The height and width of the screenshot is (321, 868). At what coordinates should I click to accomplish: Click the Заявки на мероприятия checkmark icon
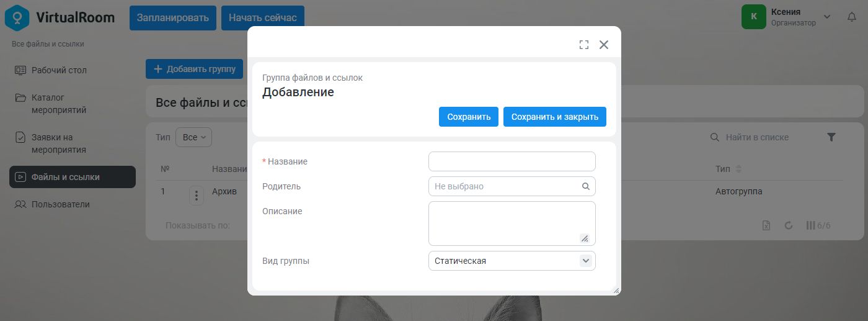pos(20,137)
